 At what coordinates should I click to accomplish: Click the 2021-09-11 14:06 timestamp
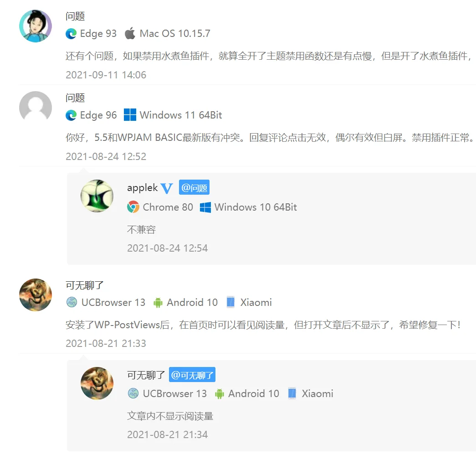coord(106,75)
